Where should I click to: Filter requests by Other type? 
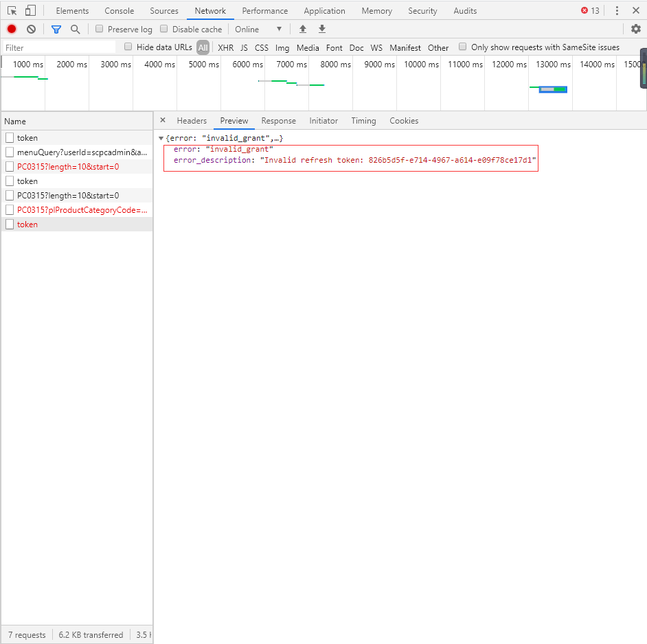[x=438, y=47]
